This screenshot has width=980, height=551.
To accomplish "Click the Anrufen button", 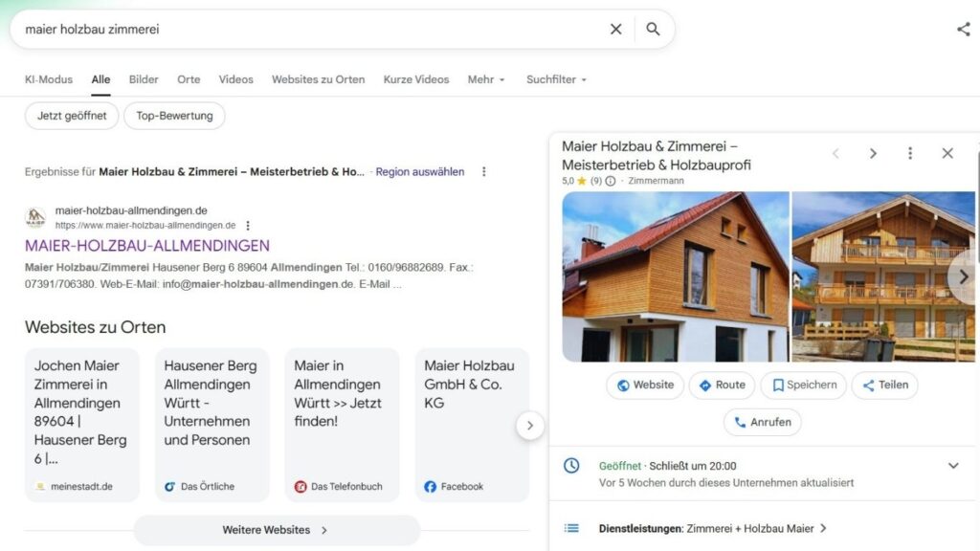I will tap(763, 422).
